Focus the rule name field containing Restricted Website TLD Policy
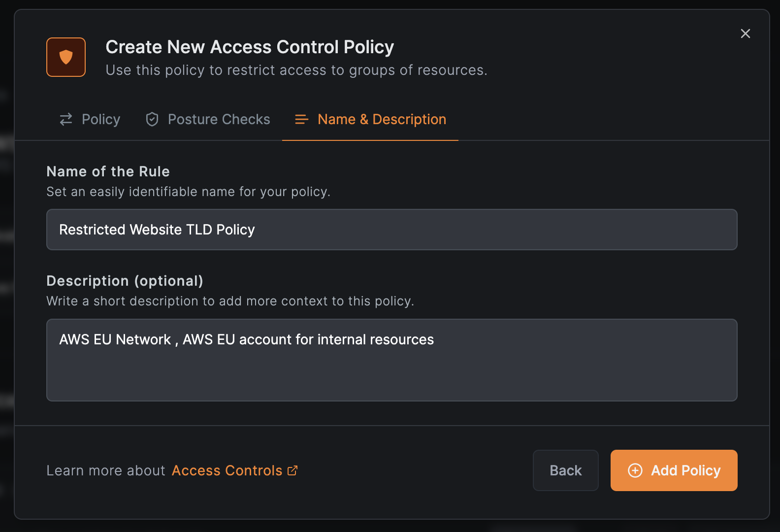The height and width of the screenshot is (532, 780). click(391, 230)
